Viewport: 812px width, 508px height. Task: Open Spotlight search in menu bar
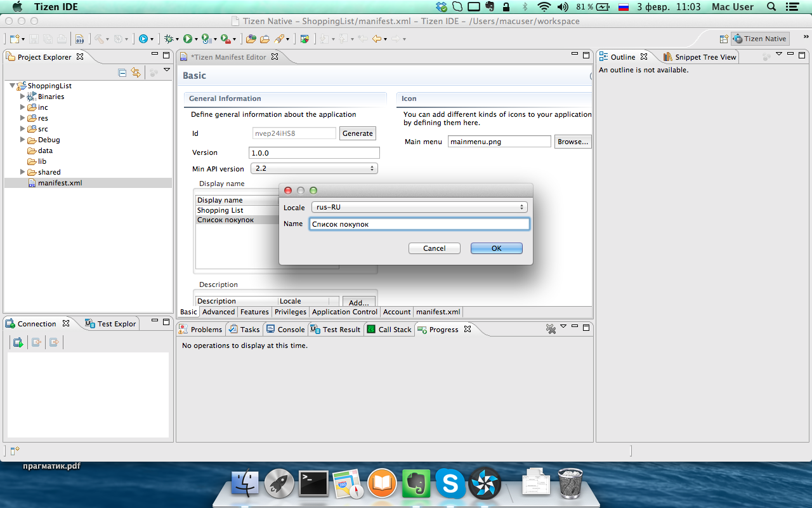point(771,7)
